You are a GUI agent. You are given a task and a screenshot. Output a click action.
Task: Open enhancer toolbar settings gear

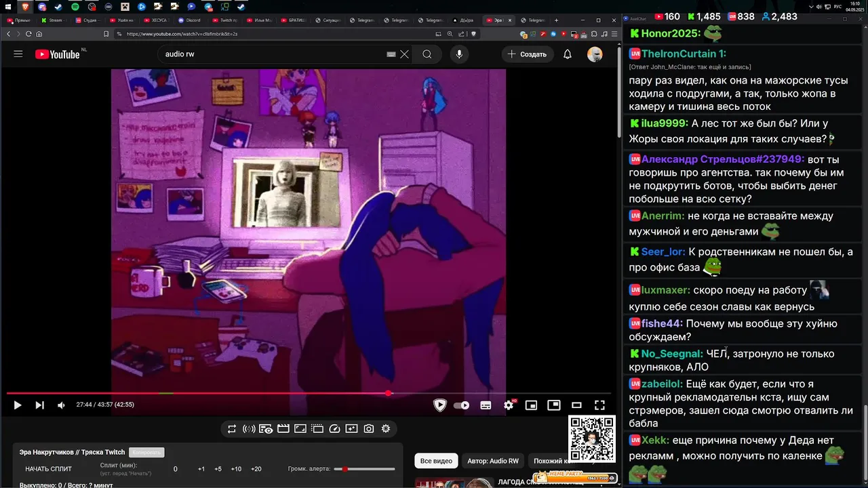[386, 428]
